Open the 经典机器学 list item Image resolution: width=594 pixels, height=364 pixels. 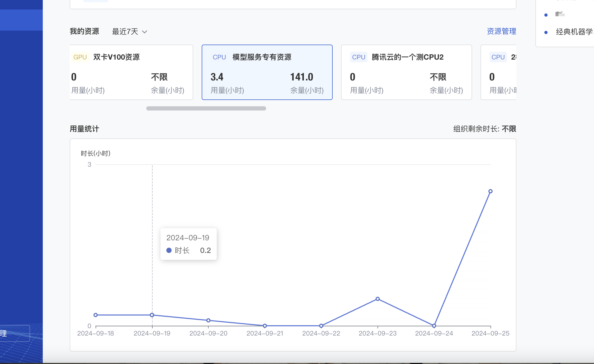574,32
